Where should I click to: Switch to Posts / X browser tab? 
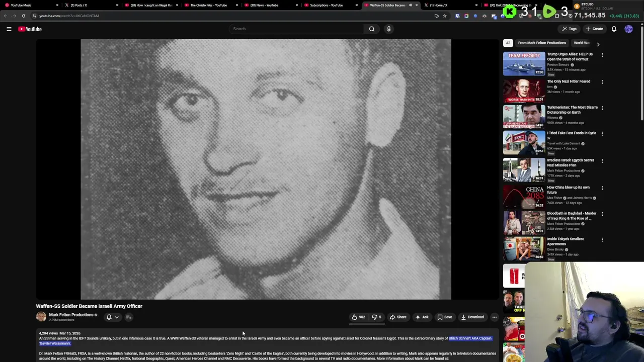[91, 5]
